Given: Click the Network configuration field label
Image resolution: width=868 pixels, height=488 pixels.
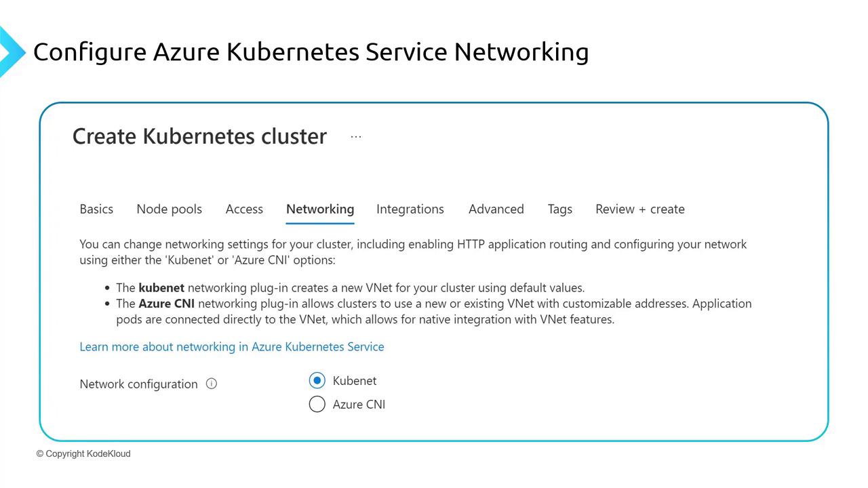Looking at the screenshot, I should (138, 384).
